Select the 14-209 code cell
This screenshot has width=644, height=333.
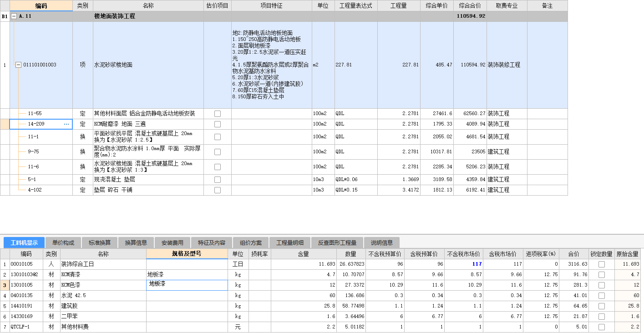point(41,124)
